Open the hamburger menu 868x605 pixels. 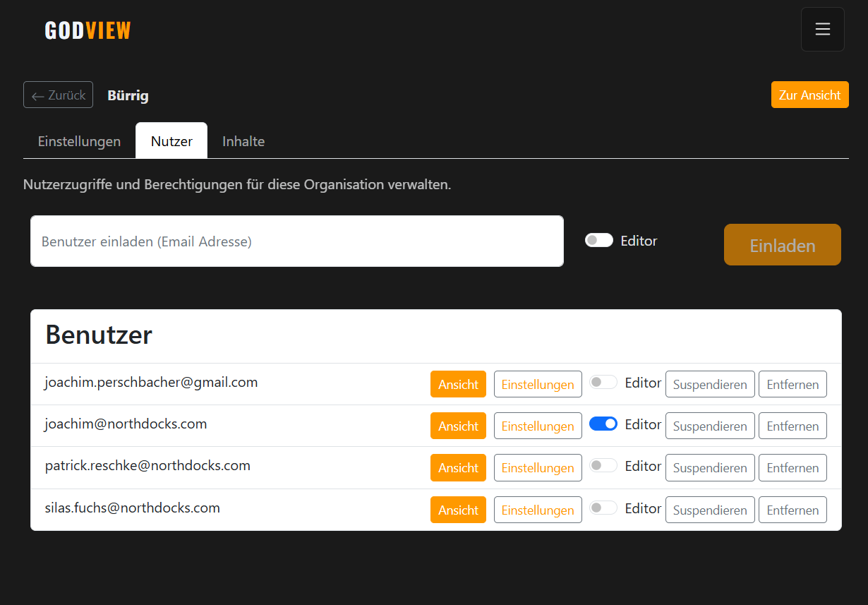[822, 29]
